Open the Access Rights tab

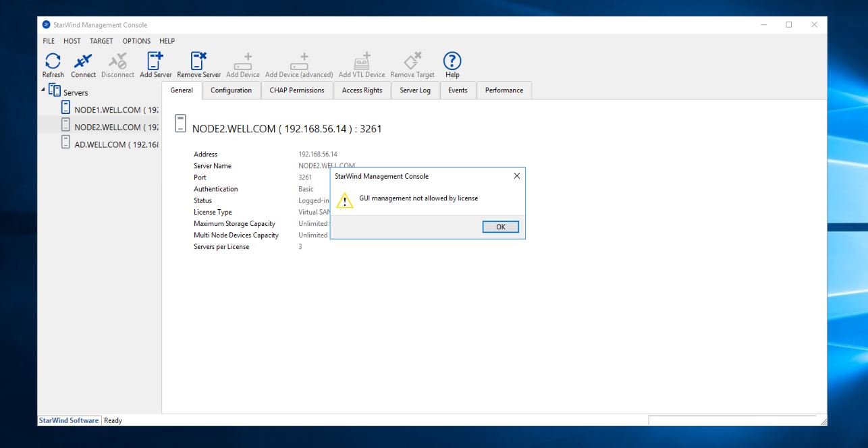coord(362,90)
